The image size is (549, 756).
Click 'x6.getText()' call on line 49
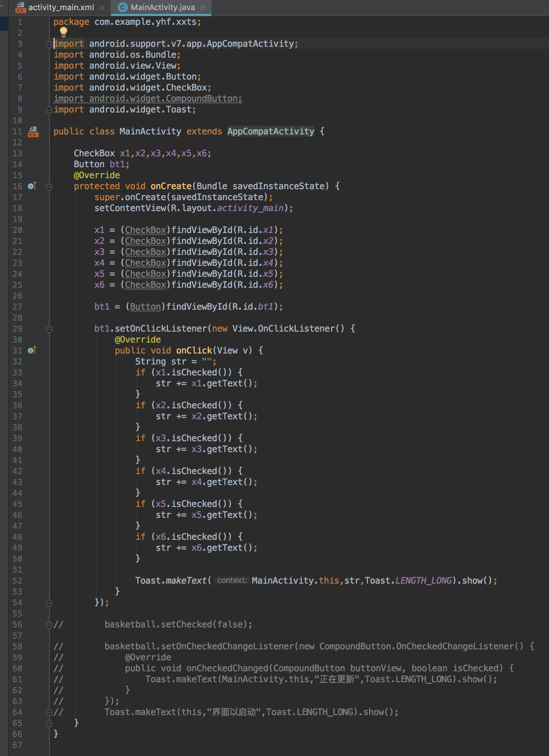pyautogui.click(x=222, y=548)
